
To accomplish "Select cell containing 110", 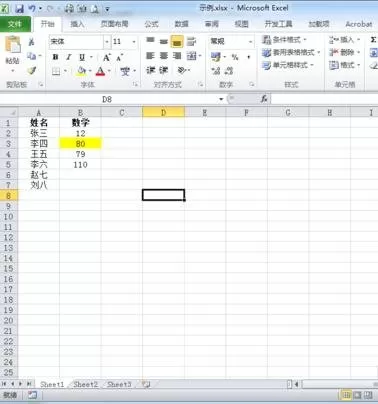I will (80, 165).
